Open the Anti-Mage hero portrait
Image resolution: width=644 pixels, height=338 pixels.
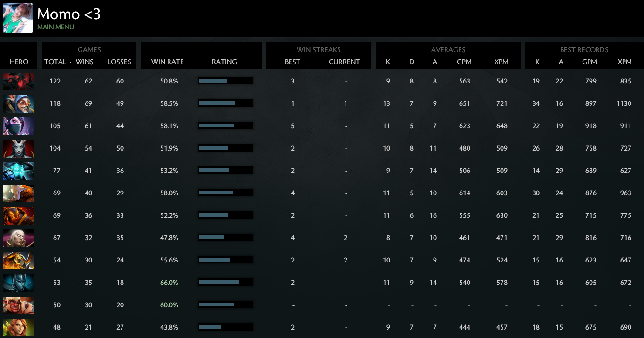click(x=19, y=103)
